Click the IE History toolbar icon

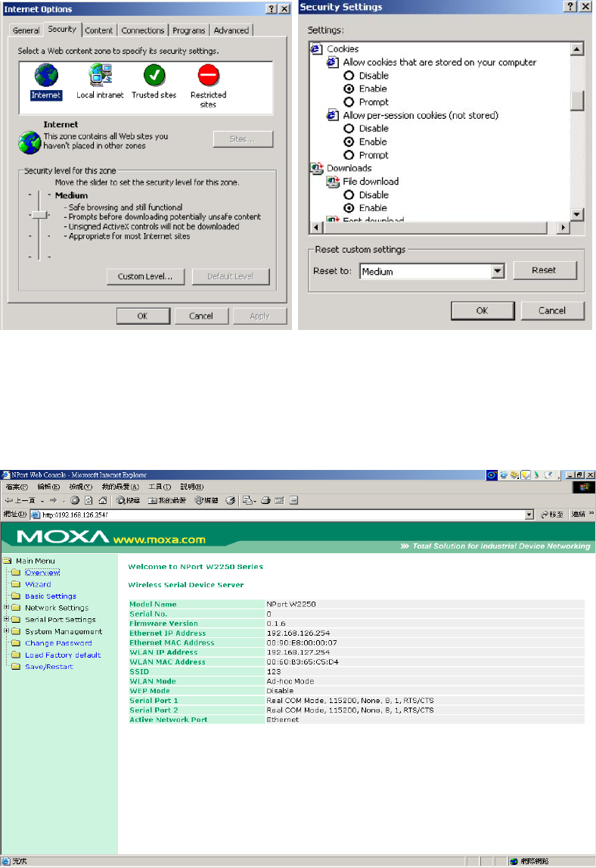click(230, 500)
